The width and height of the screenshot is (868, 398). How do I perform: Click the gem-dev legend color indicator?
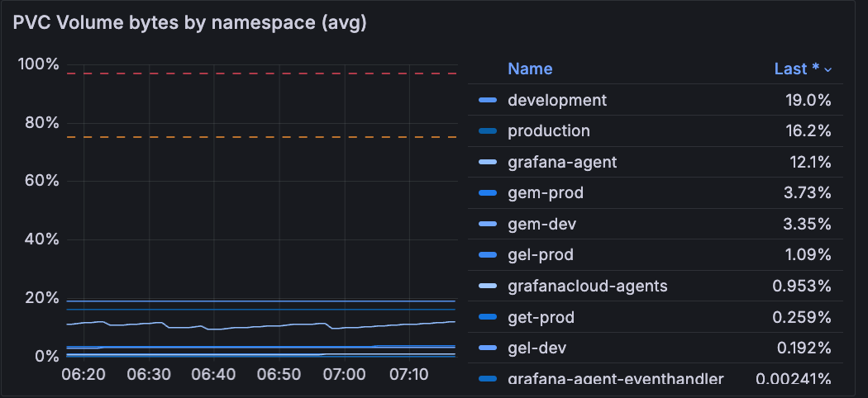point(488,225)
